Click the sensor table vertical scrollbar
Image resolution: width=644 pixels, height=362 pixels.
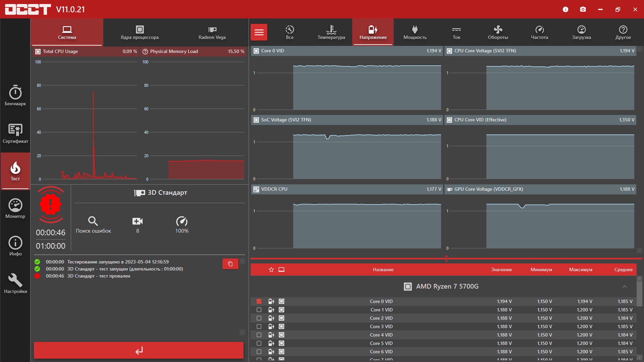click(x=639, y=293)
